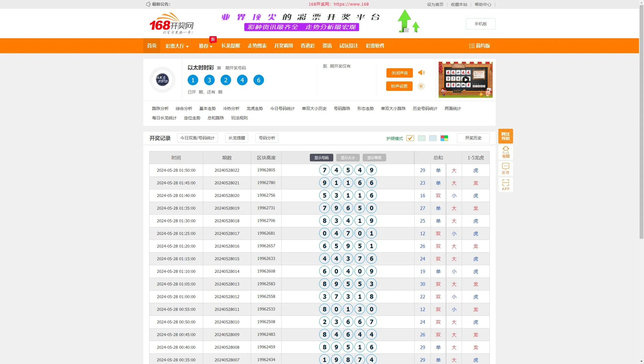
Task: Mute sound via the speaker icon
Action: (421, 73)
